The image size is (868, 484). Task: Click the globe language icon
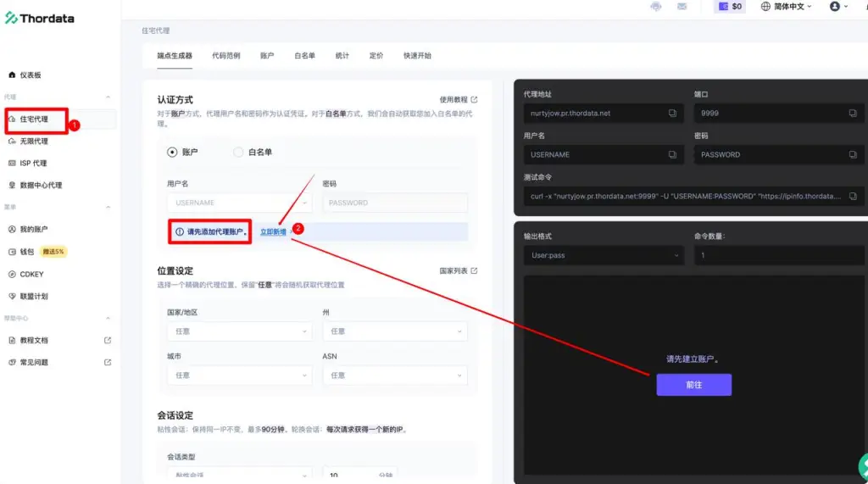(x=765, y=7)
